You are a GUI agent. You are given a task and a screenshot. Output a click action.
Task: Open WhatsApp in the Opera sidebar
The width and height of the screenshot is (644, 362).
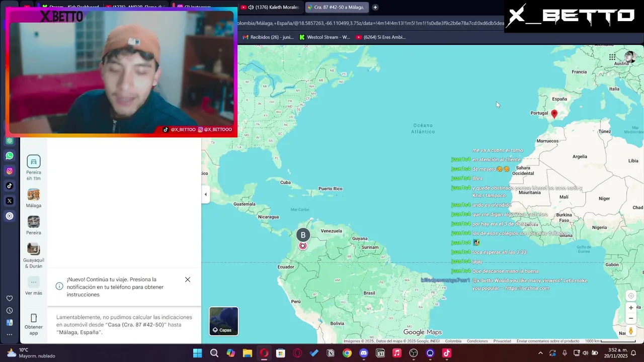pos(10,156)
